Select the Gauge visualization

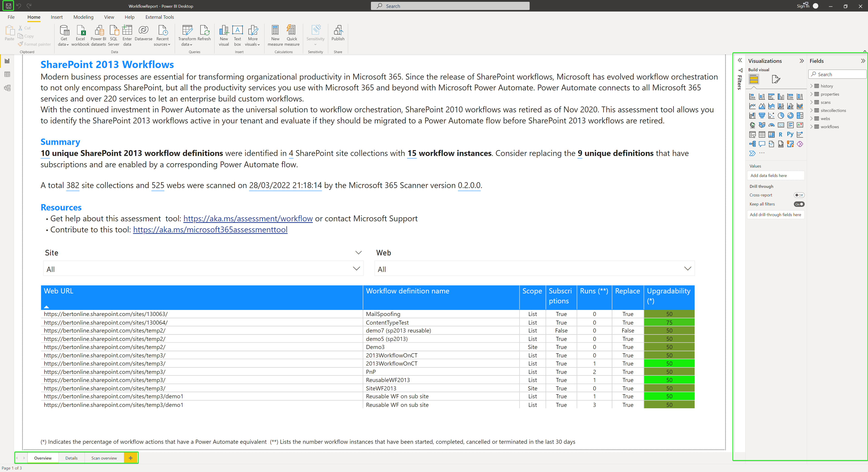pos(771,125)
